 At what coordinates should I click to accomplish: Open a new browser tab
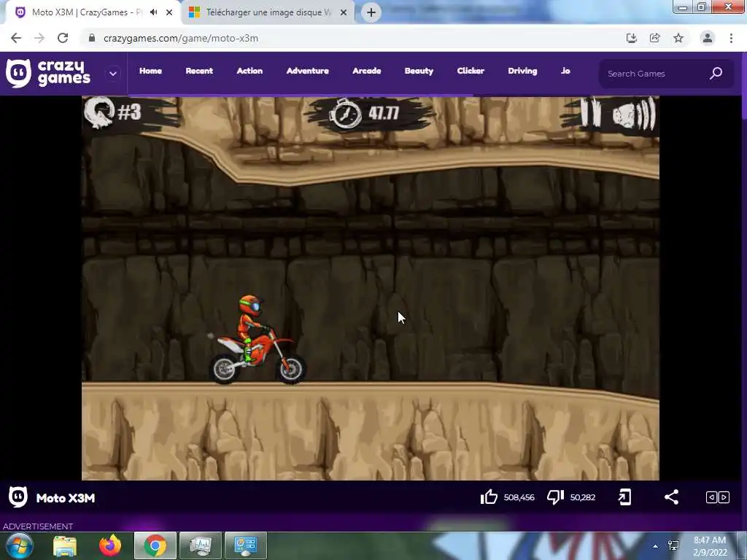[371, 12]
